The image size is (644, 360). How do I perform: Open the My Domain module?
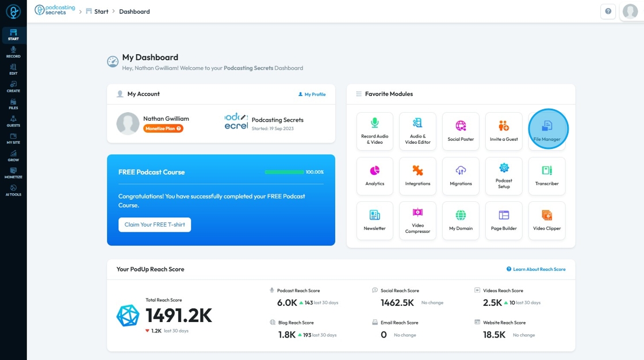point(461,221)
